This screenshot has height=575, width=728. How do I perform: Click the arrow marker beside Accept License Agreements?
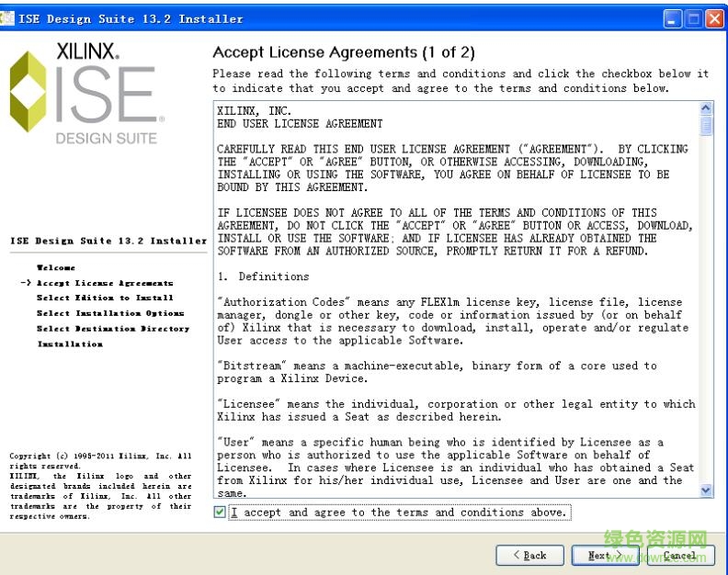coord(26,283)
